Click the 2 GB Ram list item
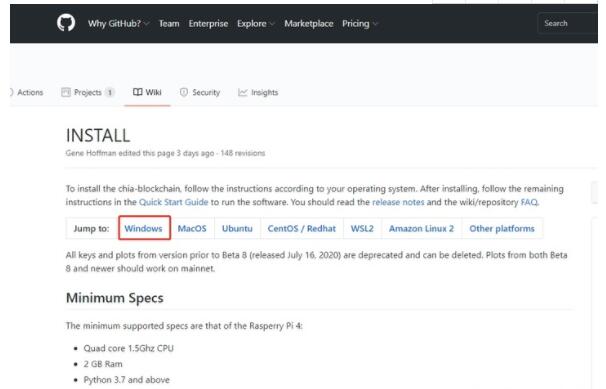The image size is (606, 389). (103, 364)
